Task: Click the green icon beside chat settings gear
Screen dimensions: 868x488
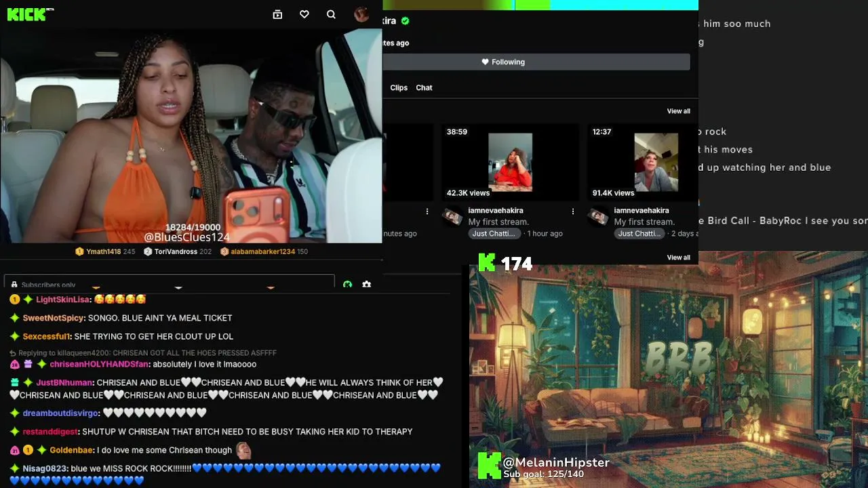Action: [348, 285]
